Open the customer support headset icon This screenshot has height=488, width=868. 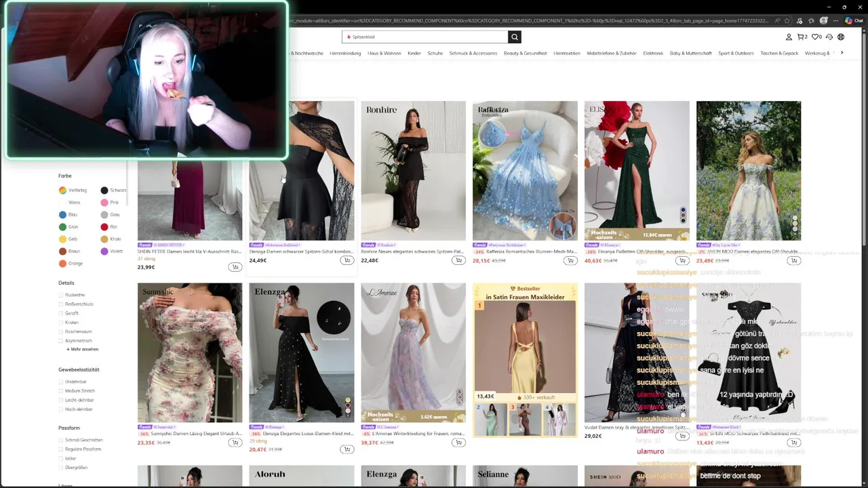coord(829,37)
